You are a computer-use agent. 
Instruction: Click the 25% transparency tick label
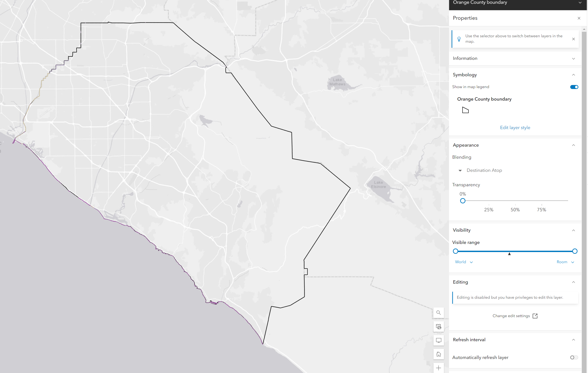pyautogui.click(x=489, y=210)
